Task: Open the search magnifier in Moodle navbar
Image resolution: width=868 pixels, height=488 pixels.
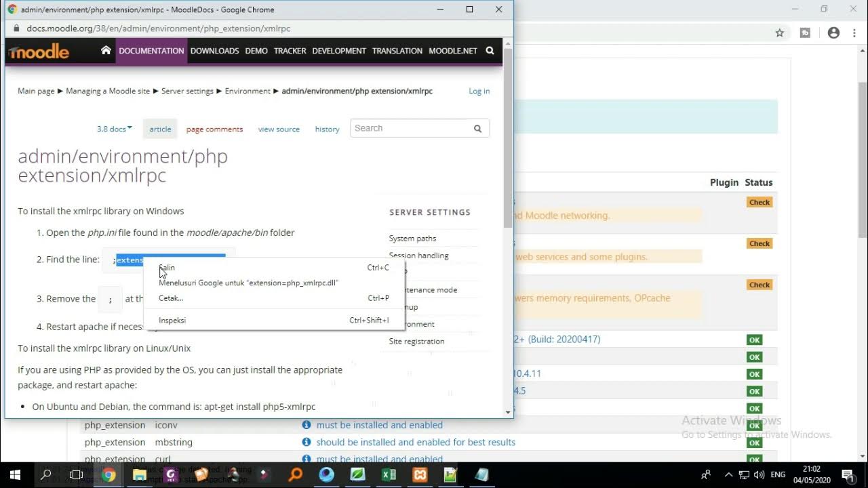Action: point(490,51)
